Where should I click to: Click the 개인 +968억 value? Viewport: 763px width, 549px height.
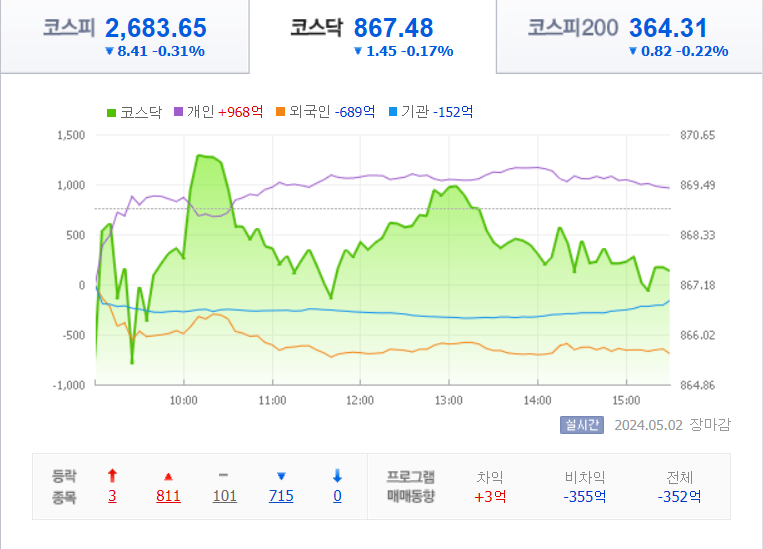tap(240, 112)
